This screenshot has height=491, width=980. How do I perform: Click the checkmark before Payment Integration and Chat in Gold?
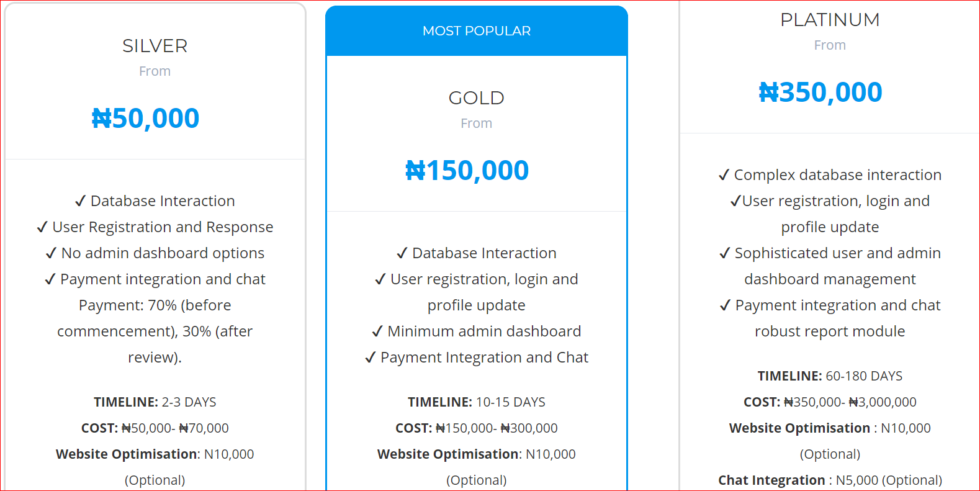tap(371, 358)
